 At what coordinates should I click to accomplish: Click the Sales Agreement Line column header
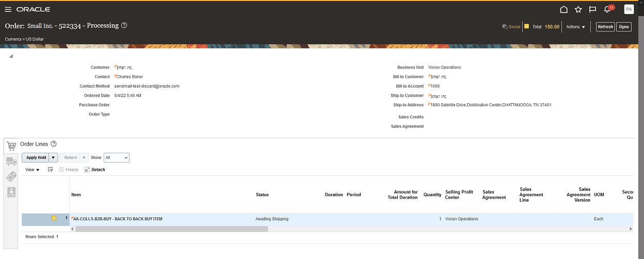532,195
